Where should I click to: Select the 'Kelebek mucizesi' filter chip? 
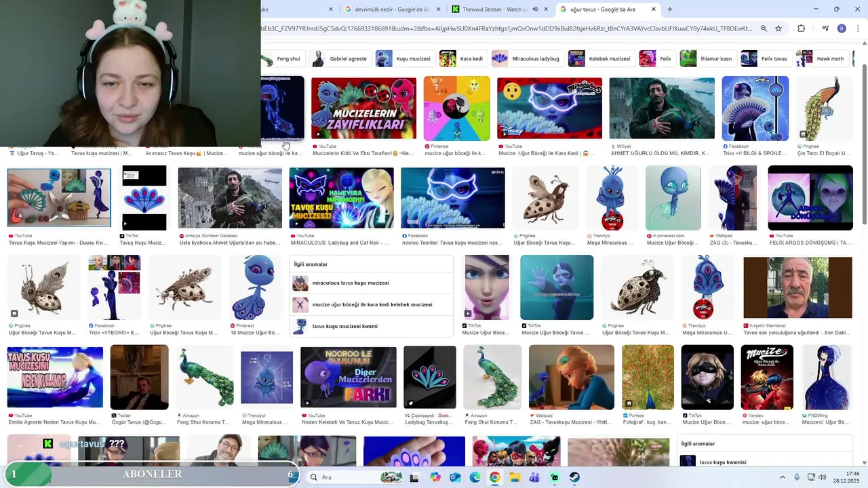601,59
